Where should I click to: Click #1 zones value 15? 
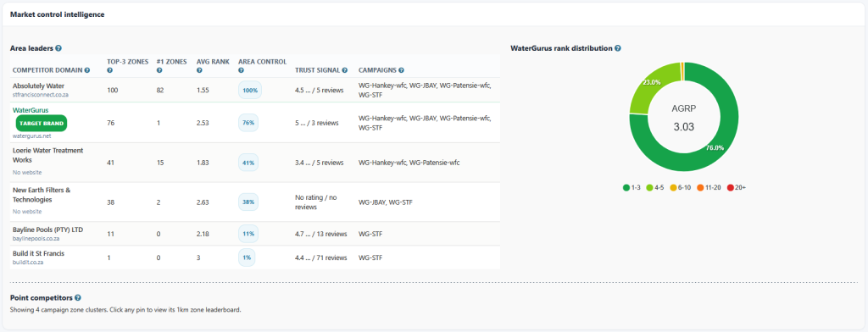coord(160,163)
